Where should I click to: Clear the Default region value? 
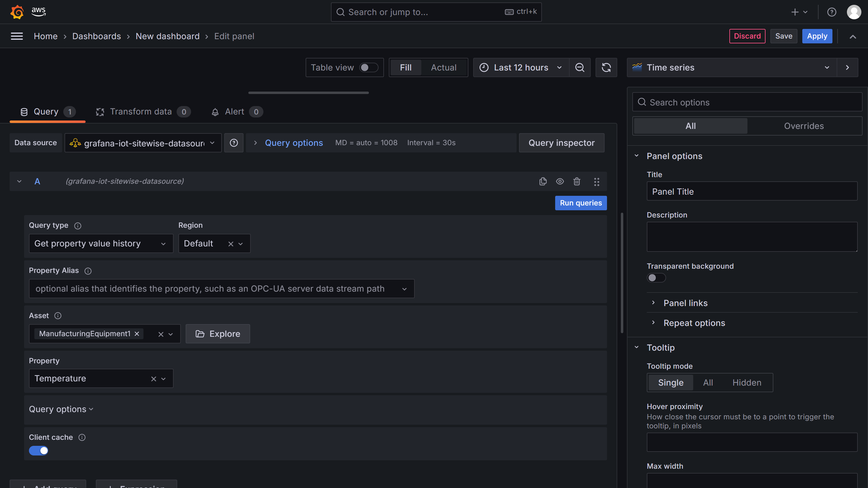tap(231, 244)
